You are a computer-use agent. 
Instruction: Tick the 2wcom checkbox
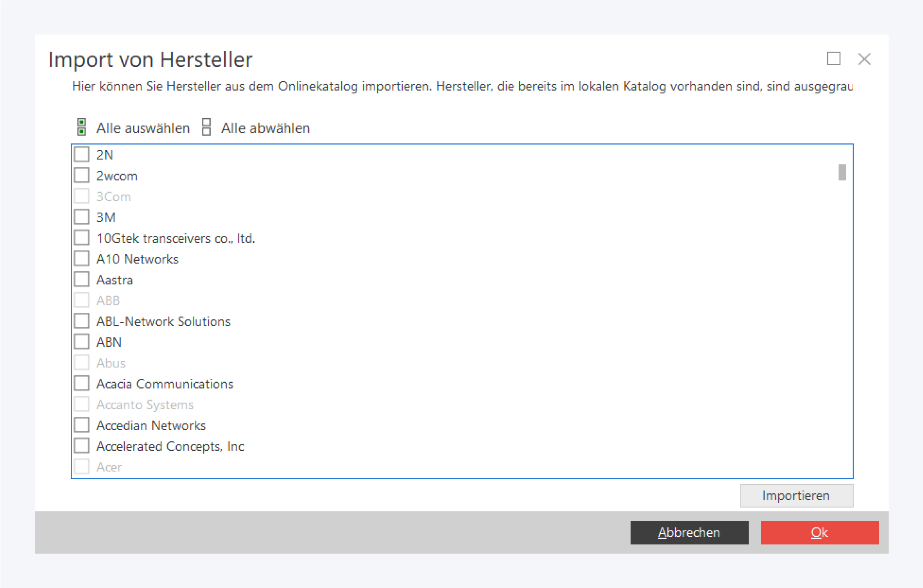[82, 176]
